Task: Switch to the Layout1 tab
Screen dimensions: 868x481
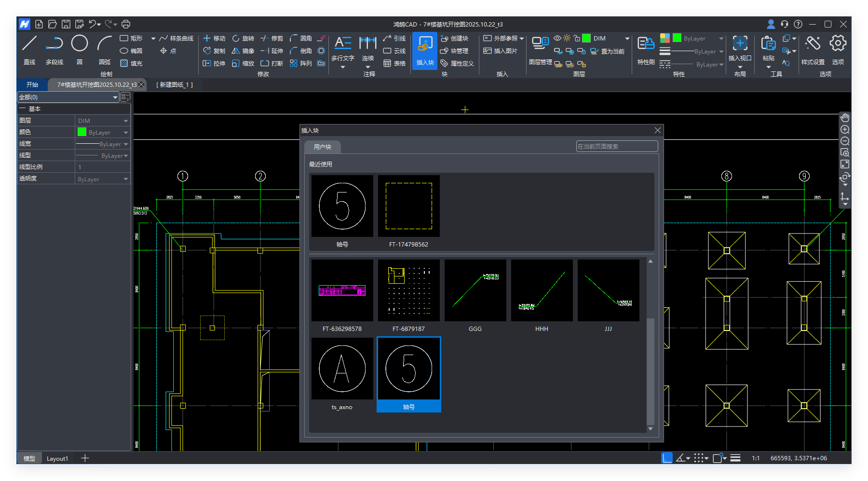Action: click(57, 458)
